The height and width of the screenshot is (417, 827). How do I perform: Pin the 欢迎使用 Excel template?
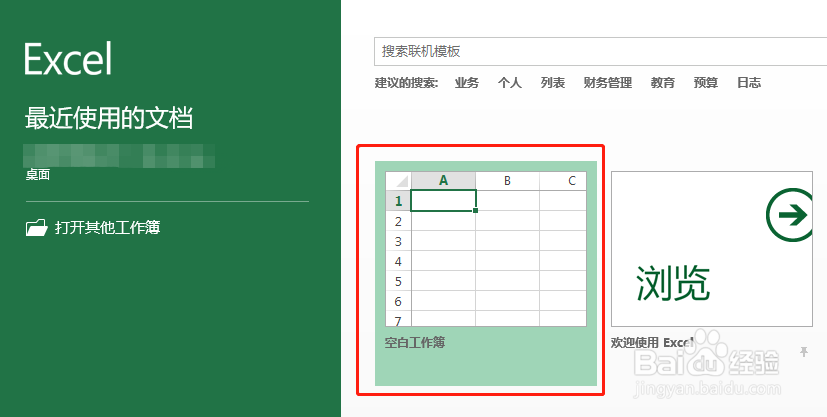[804, 352]
